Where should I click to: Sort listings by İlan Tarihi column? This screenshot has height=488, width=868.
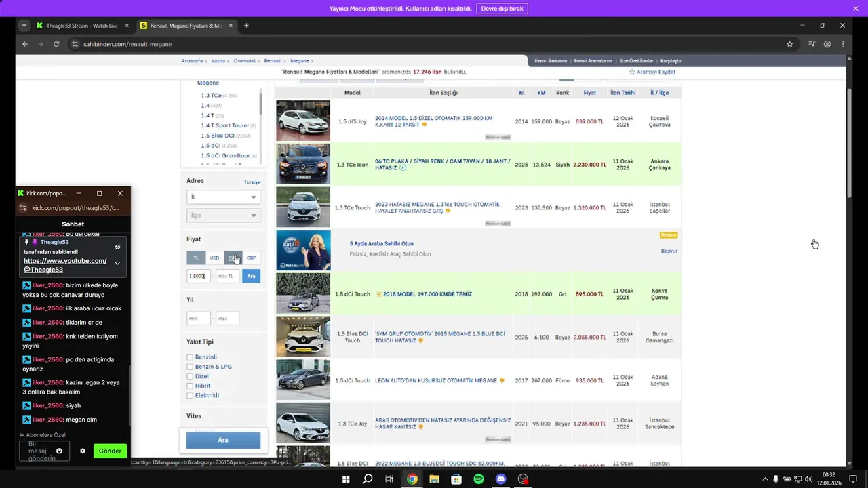click(x=623, y=93)
